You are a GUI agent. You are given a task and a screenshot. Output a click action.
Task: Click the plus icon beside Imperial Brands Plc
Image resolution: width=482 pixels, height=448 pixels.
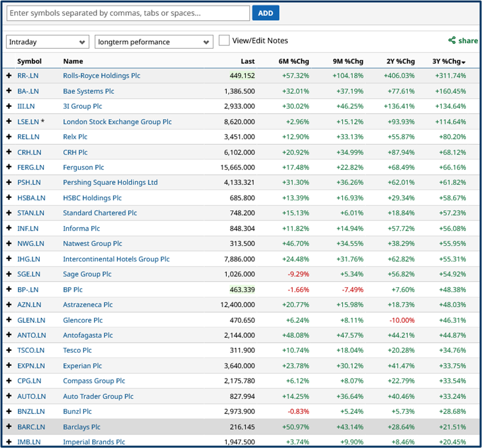9,442
